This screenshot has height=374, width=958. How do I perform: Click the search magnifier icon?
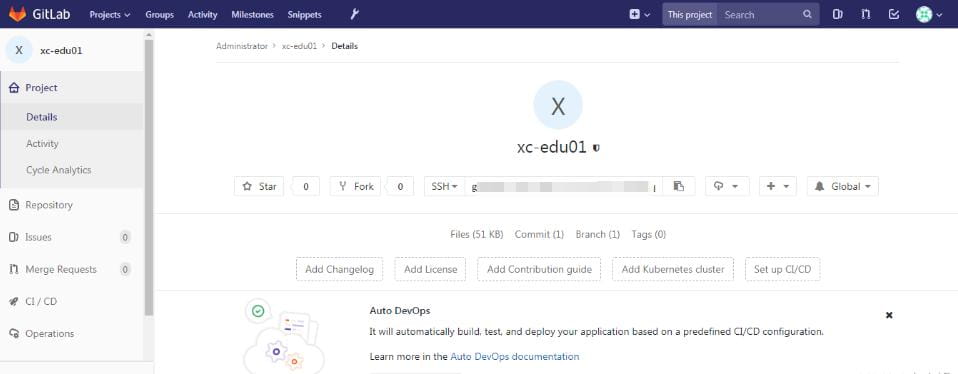click(807, 14)
